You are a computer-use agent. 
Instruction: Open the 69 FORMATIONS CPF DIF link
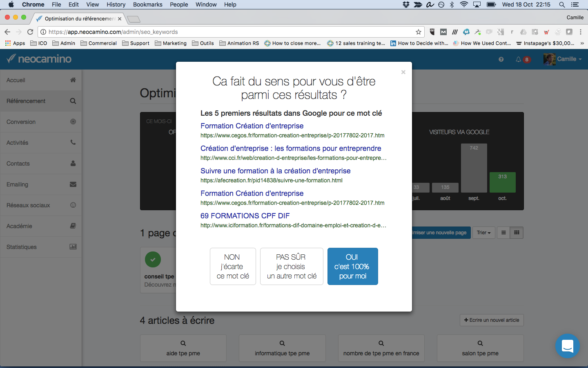point(245,216)
